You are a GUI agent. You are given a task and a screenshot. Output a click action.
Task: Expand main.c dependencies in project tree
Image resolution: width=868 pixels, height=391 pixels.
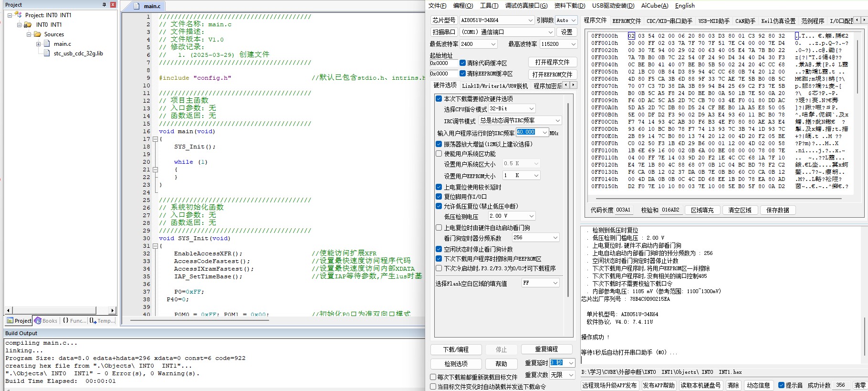point(38,44)
